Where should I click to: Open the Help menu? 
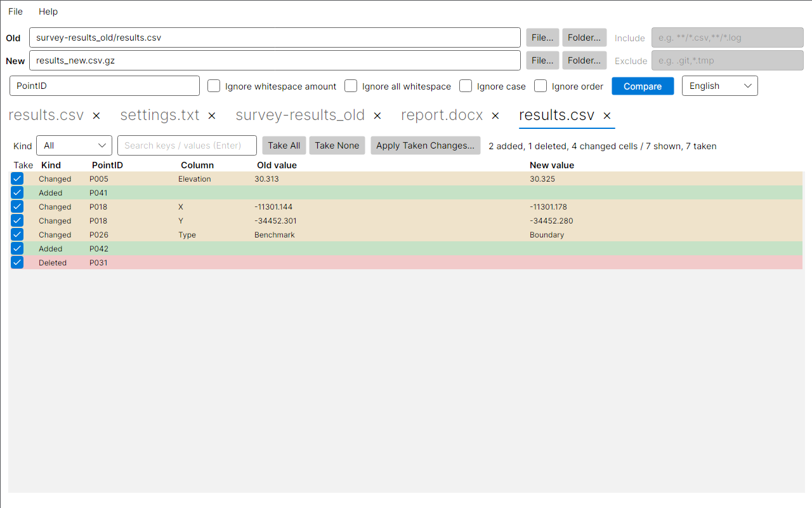click(48, 11)
